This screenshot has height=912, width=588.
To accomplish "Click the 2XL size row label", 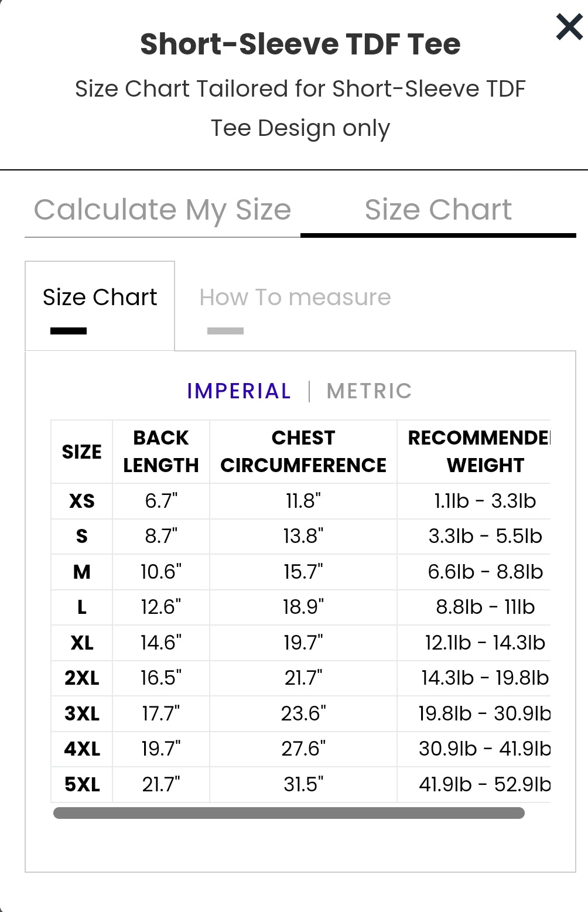I will [81, 678].
